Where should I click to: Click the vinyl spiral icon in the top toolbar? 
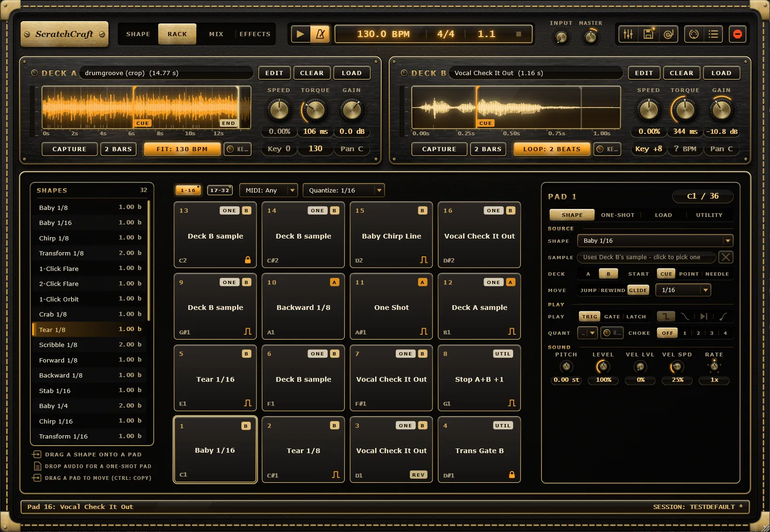669,34
